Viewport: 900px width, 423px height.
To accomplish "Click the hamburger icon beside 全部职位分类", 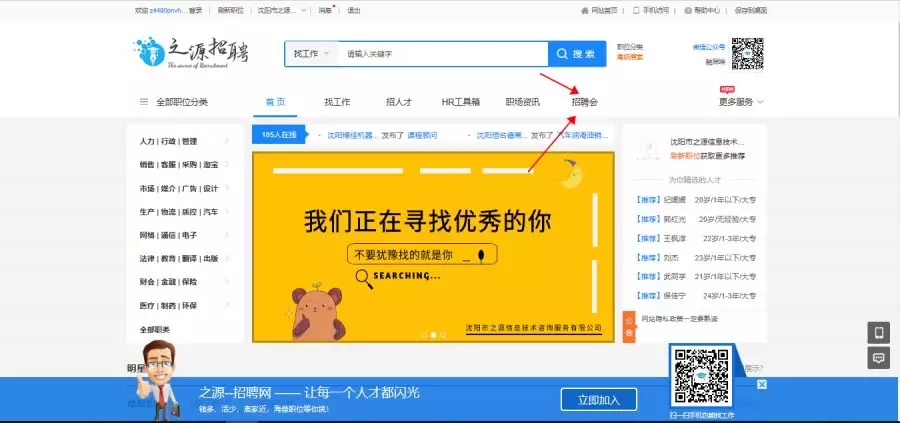I will [145, 102].
